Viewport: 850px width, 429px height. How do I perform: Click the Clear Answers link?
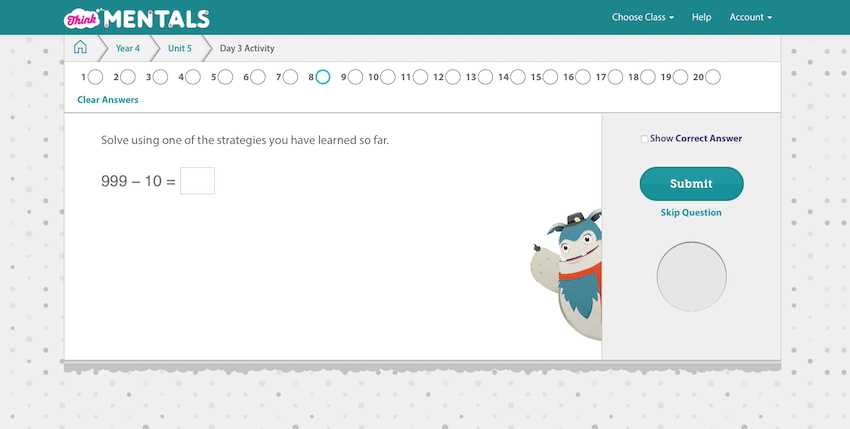tap(108, 100)
